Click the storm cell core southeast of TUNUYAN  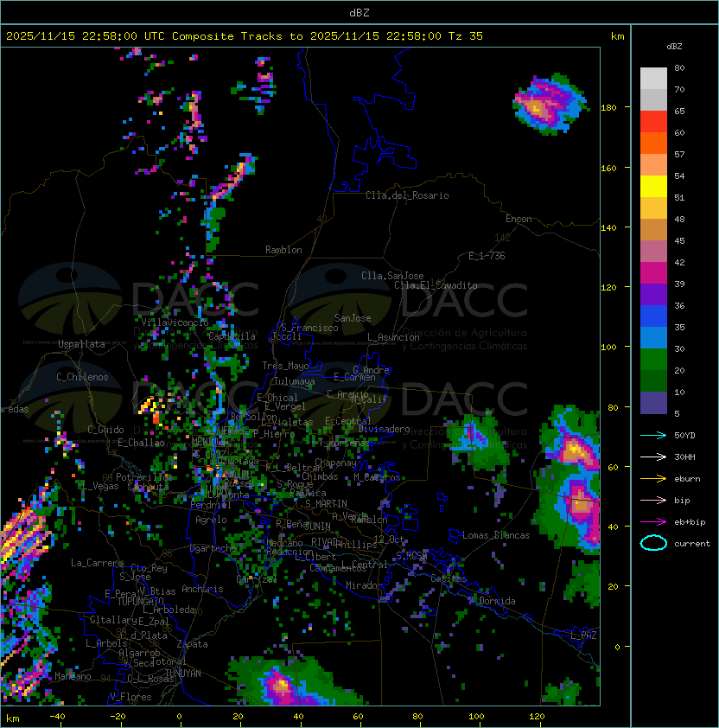click(x=282, y=685)
